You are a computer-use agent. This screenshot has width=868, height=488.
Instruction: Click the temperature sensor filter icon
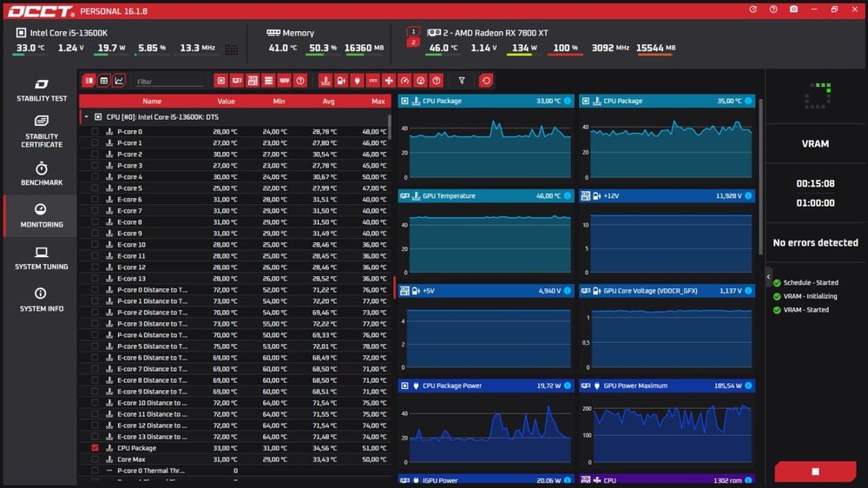(x=325, y=81)
